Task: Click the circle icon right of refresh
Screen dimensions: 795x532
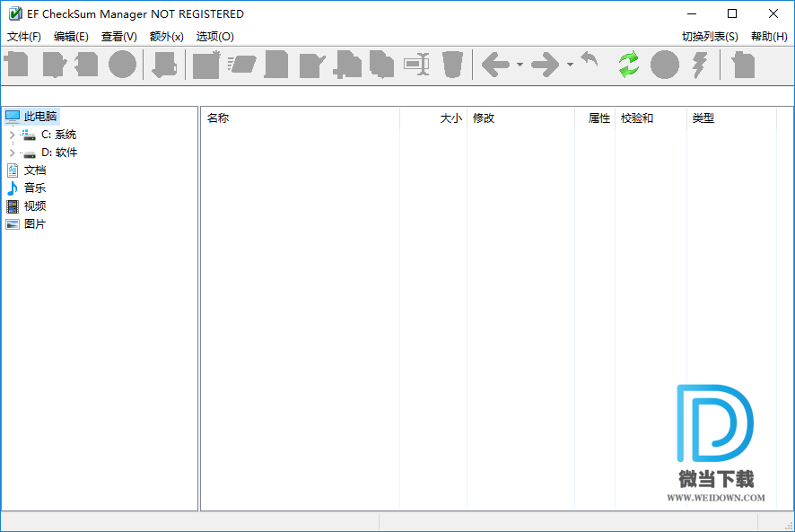Action: pos(664,65)
